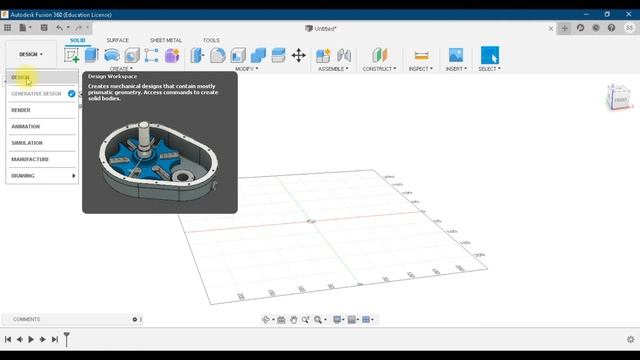Image resolution: width=640 pixels, height=360 pixels.
Task: Select the Shell tool
Action: tap(238, 55)
